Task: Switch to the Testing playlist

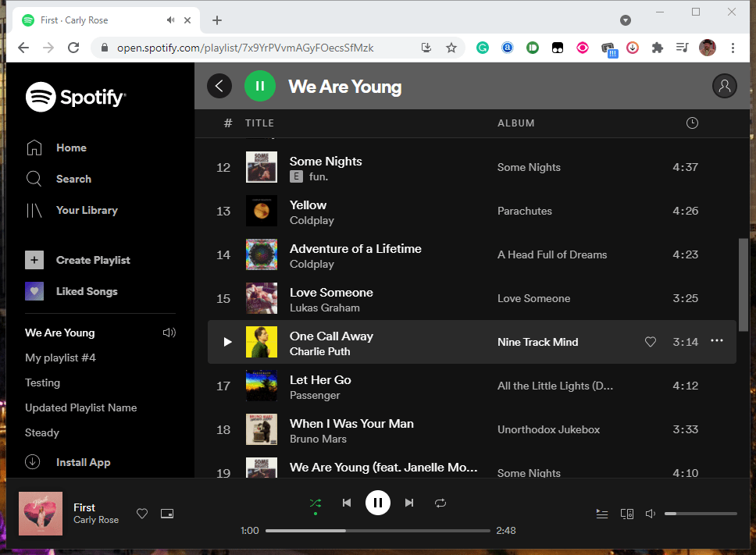Action: tap(42, 382)
